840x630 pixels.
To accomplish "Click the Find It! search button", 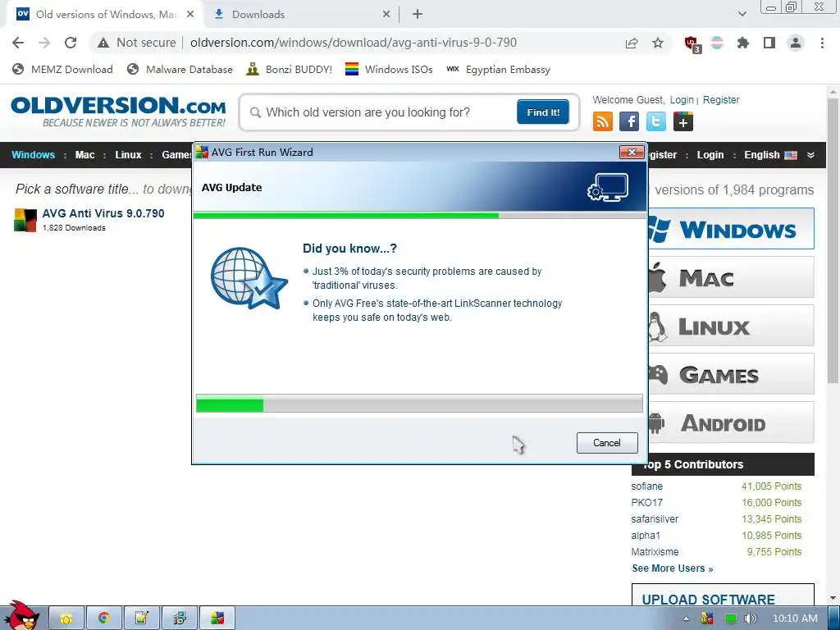I will tap(543, 112).
